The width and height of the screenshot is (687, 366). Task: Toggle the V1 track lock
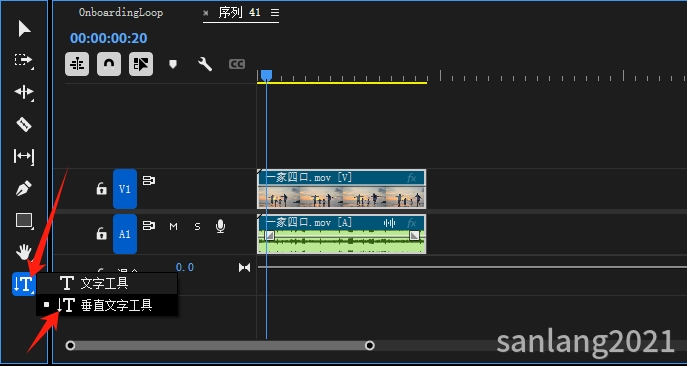(x=101, y=189)
